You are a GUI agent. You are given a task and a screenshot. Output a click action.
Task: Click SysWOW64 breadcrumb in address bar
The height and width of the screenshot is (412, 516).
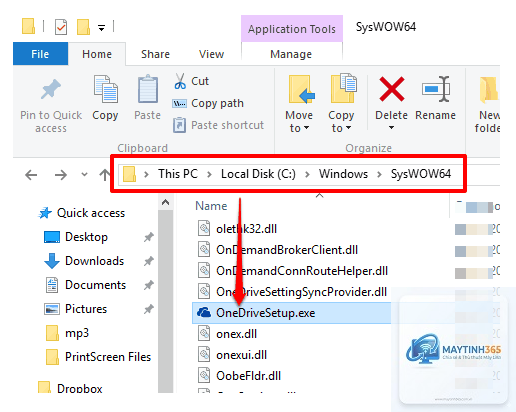pos(421,174)
